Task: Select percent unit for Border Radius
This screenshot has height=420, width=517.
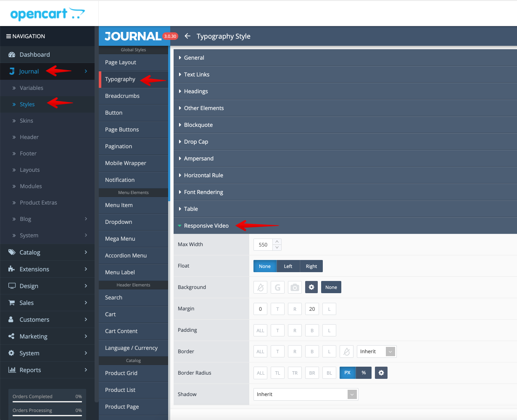Action: pos(364,373)
